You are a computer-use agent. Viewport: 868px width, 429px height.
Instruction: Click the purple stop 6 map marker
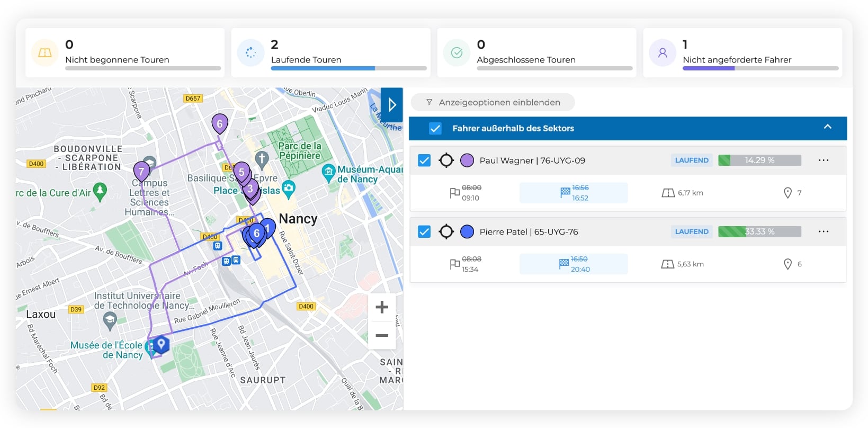click(x=220, y=124)
